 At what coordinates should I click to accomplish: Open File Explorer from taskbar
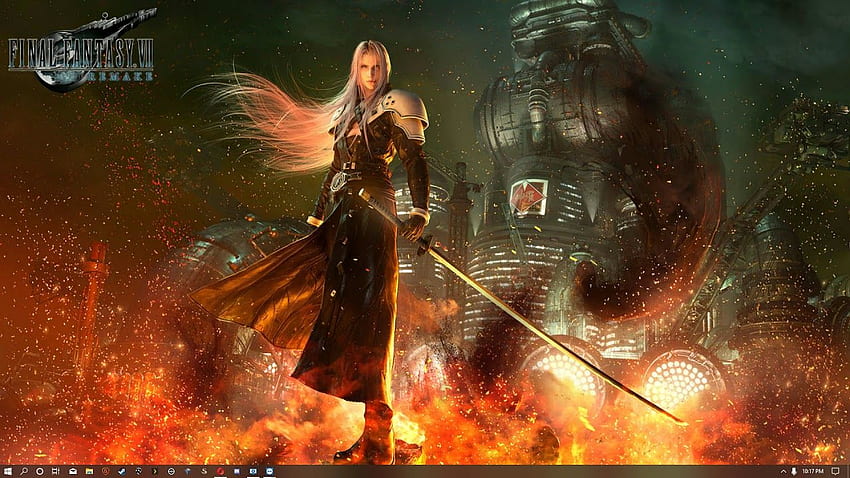click(x=89, y=471)
